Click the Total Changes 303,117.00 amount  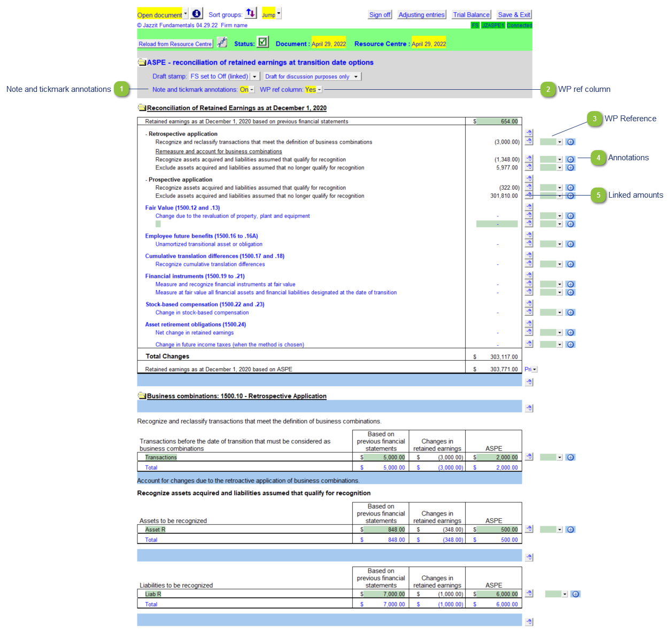point(504,357)
